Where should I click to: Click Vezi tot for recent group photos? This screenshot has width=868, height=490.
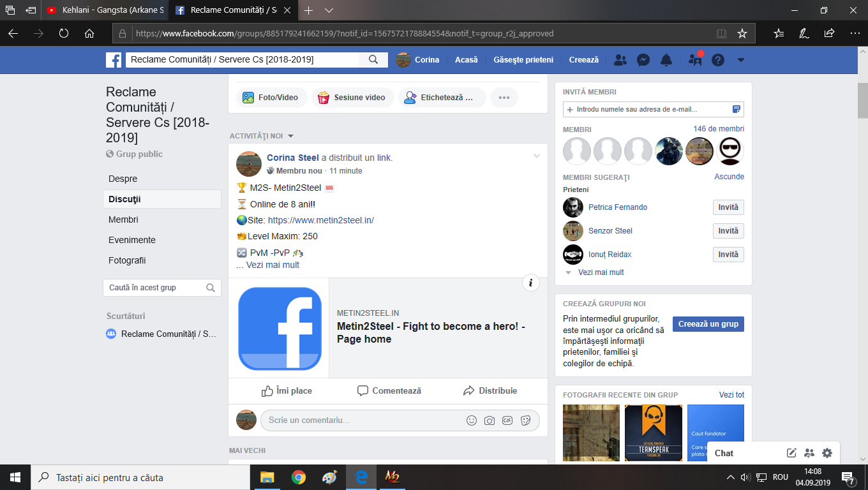click(731, 395)
